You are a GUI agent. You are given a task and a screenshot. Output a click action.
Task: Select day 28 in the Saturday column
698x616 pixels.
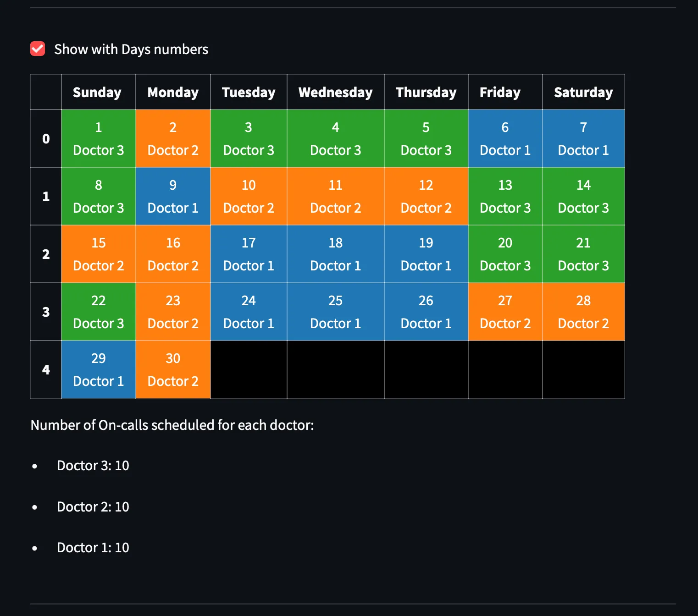(x=583, y=312)
